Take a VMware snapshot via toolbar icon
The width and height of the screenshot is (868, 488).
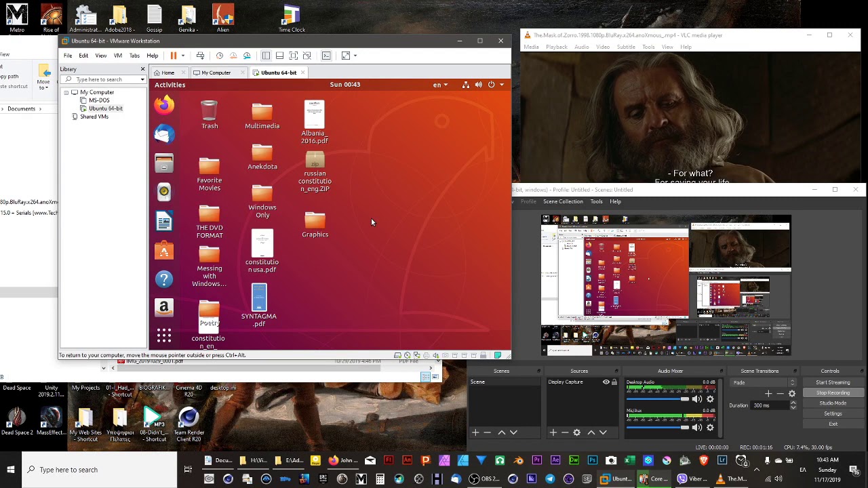(220, 56)
